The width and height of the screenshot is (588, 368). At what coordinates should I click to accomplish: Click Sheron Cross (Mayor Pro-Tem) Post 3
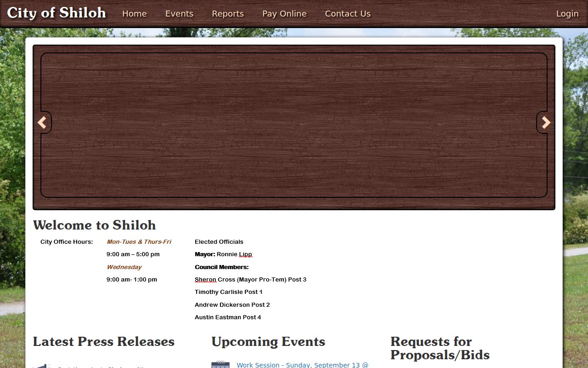pyautogui.click(x=250, y=279)
